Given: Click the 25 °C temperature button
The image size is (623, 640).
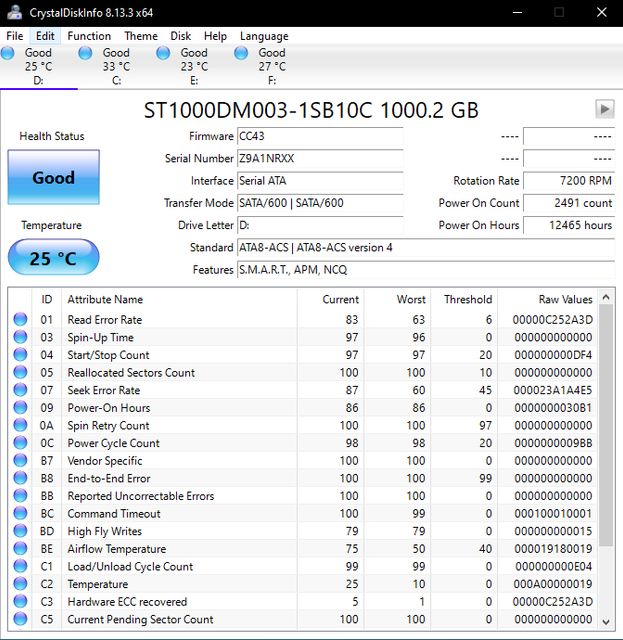Looking at the screenshot, I should click(53, 258).
